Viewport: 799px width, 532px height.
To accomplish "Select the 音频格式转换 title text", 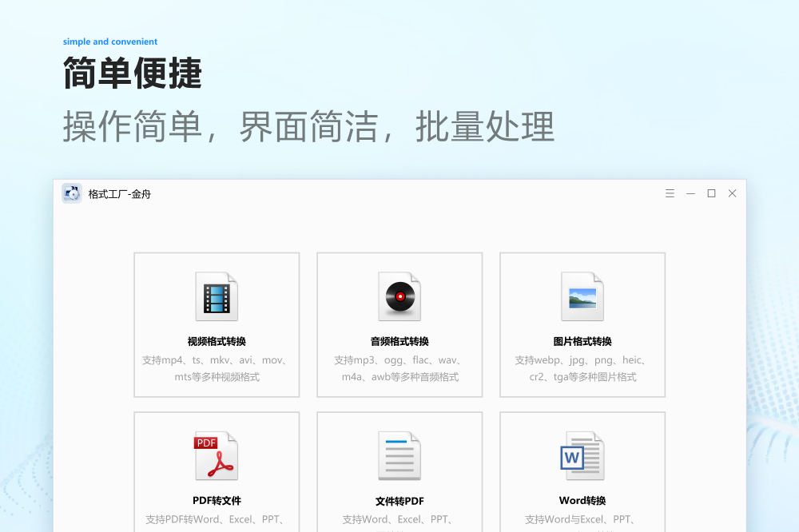I will point(399,341).
